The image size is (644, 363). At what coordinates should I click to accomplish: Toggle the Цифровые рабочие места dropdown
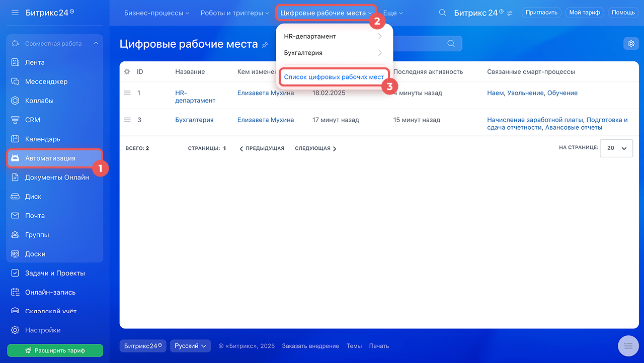[326, 13]
